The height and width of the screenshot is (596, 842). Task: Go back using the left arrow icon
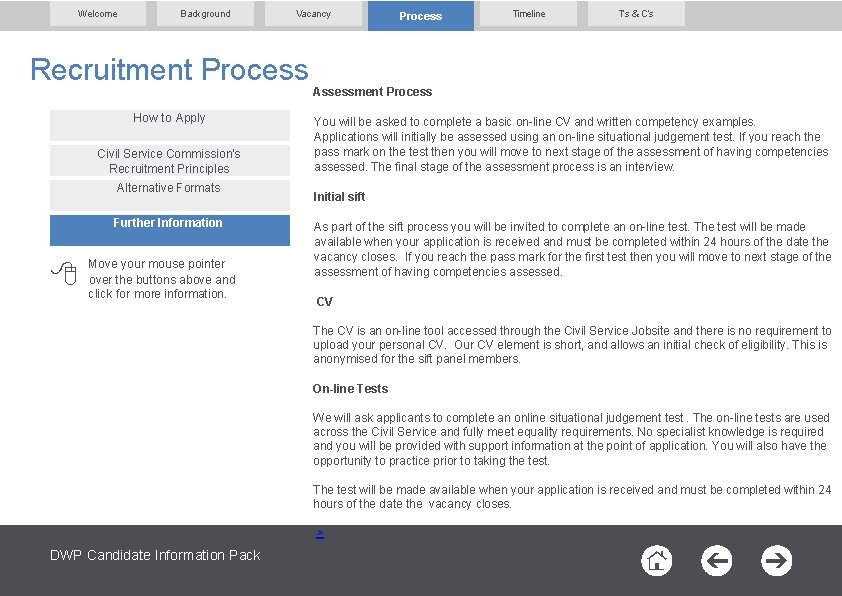pos(717,561)
